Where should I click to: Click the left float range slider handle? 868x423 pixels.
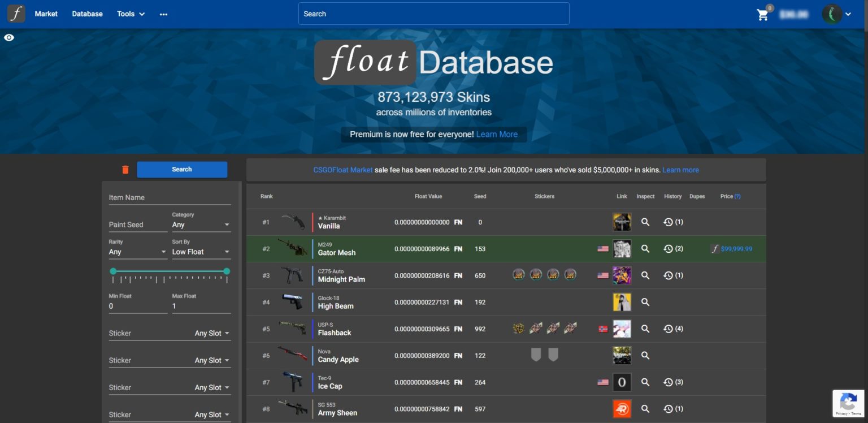(113, 271)
